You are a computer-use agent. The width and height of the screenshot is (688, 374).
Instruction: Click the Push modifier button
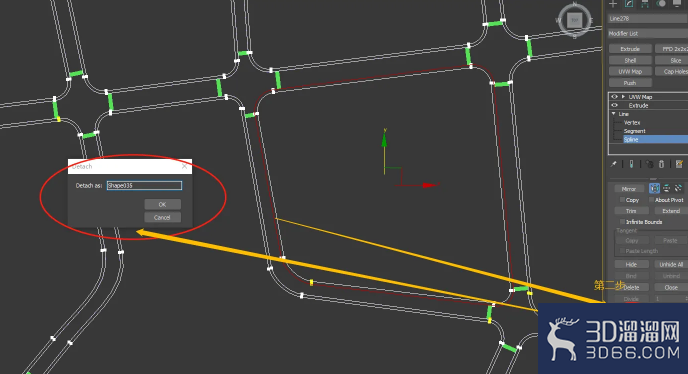click(630, 83)
